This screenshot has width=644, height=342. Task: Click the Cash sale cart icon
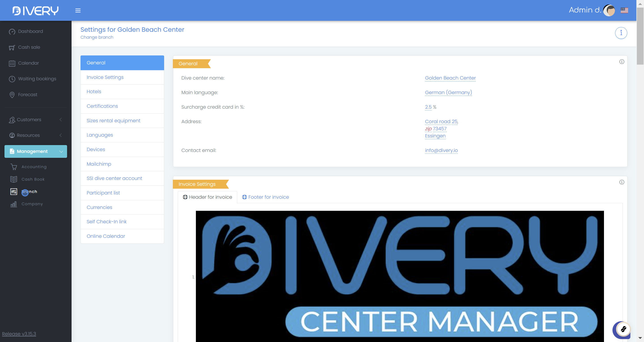point(12,47)
